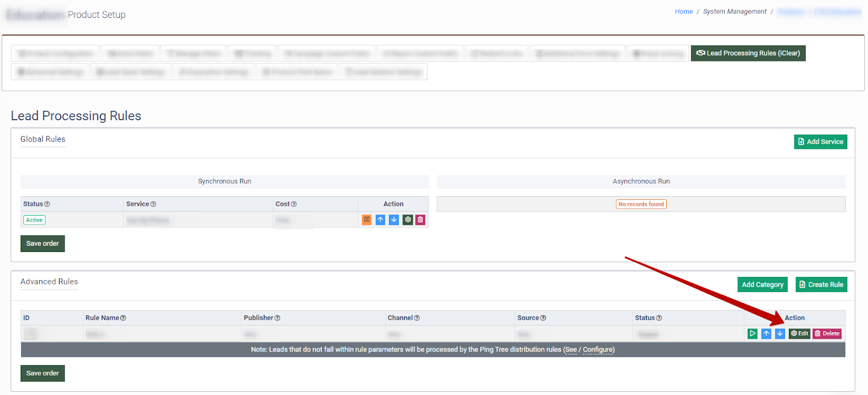Image resolution: width=868 pixels, height=395 pixels.
Task: Click help icon next to Status in Global Rules
Action: 47,204
